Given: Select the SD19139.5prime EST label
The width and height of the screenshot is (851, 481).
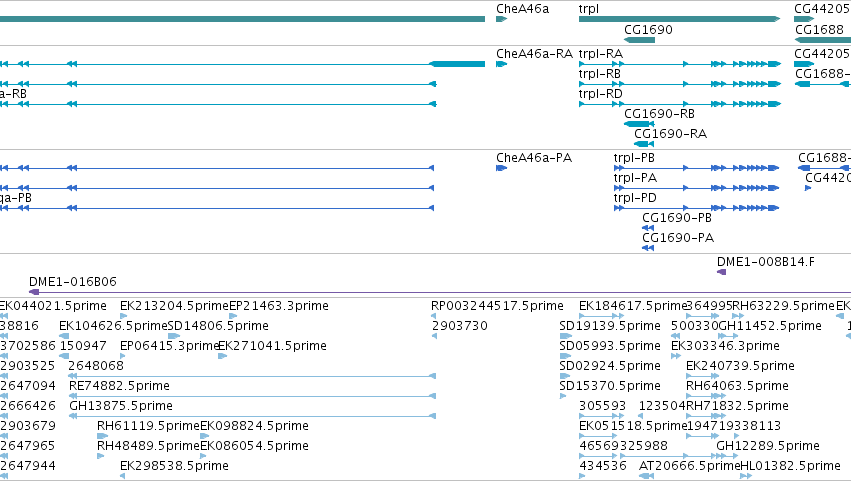Looking at the screenshot, I should pos(610,326).
